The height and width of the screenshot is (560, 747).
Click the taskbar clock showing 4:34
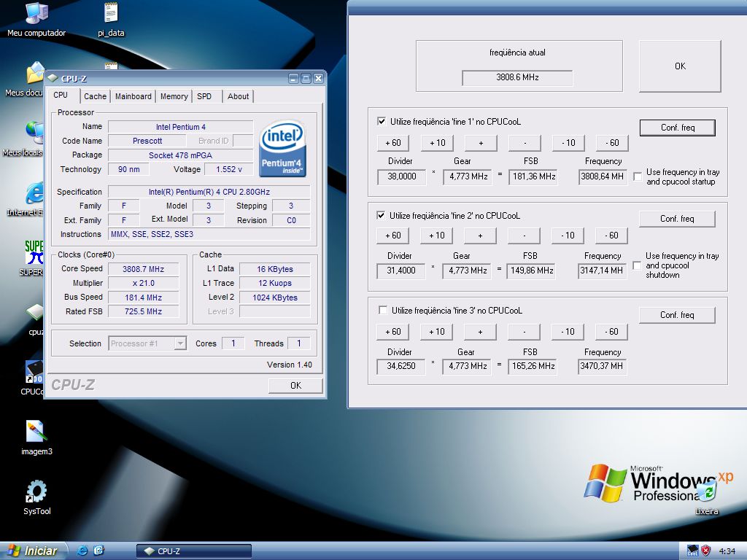point(727,551)
